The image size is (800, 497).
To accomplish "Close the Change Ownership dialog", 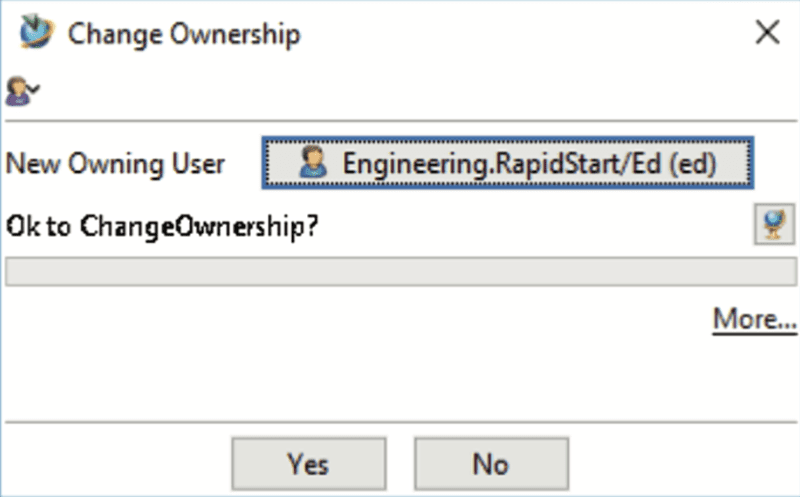I will click(767, 33).
